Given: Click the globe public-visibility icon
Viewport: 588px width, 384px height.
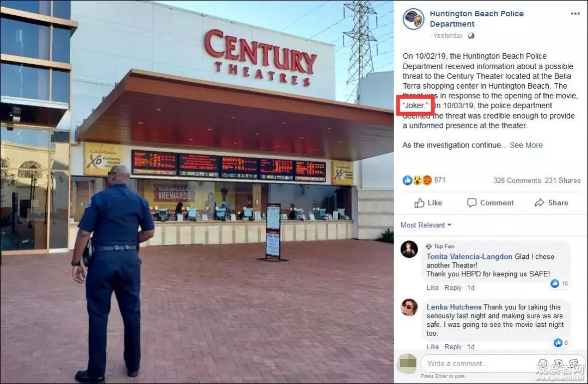Looking at the screenshot, I should tap(471, 36).
